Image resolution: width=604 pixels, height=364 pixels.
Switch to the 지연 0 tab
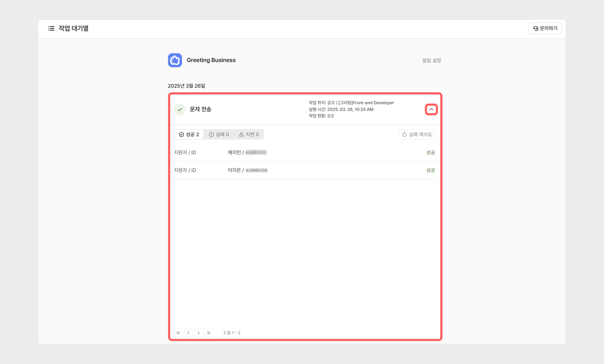tap(249, 134)
